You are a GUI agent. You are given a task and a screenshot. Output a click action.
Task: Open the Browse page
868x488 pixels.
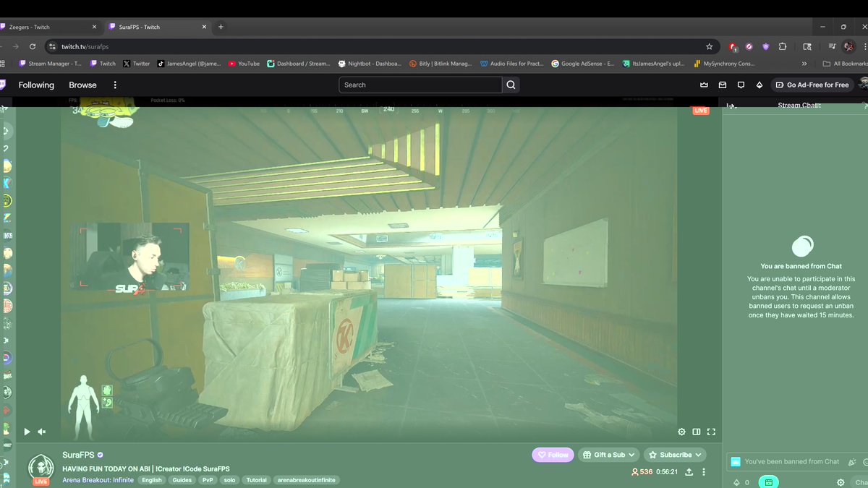point(82,85)
